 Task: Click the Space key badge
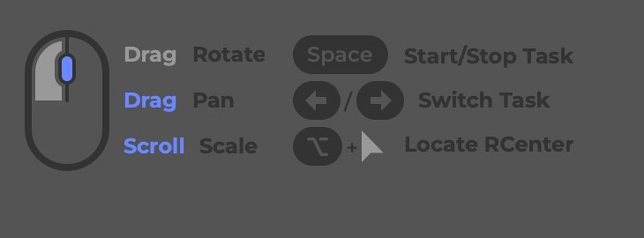(340, 55)
